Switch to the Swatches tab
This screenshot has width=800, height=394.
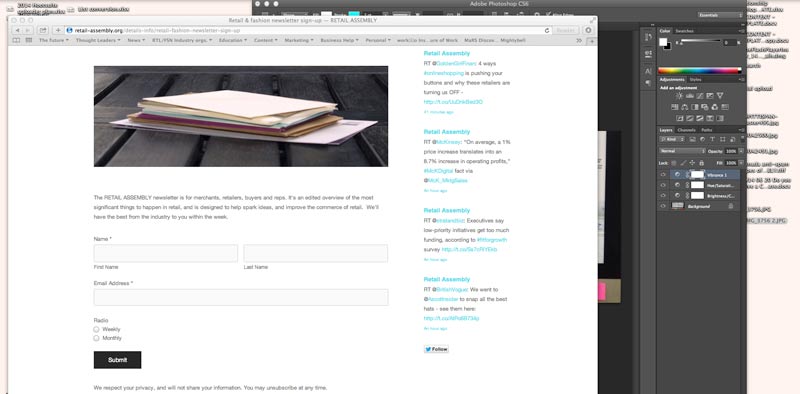pos(684,31)
